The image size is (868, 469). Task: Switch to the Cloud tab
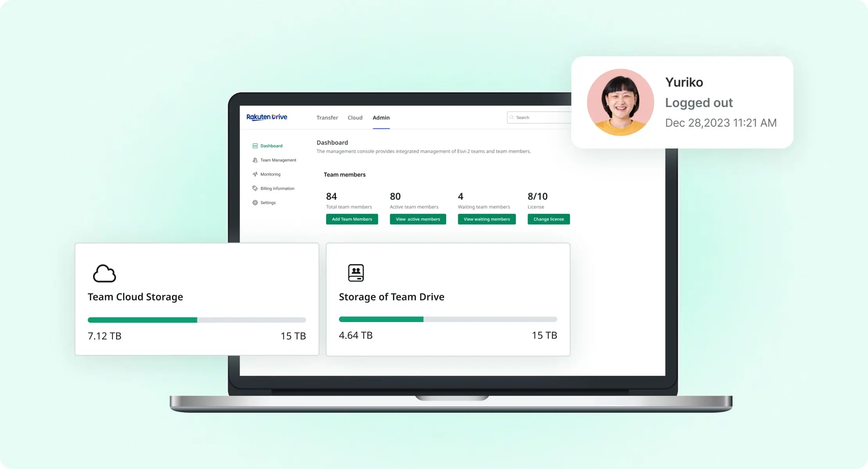(x=354, y=117)
